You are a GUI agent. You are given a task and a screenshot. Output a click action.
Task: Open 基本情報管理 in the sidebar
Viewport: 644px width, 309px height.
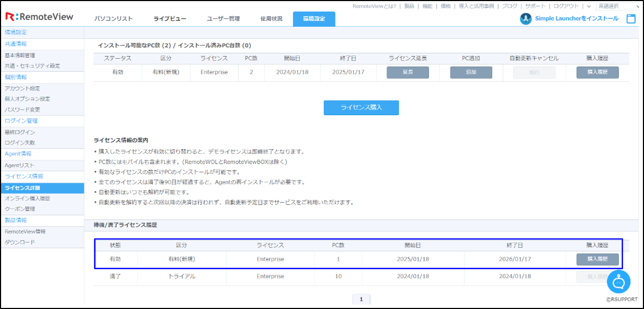click(20, 55)
